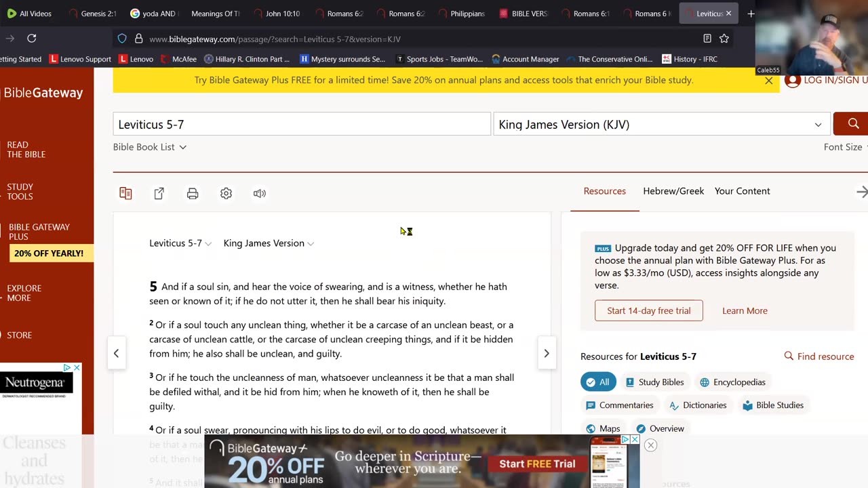Close the bottom banner ad circle X
The height and width of the screenshot is (488, 868).
point(650,445)
